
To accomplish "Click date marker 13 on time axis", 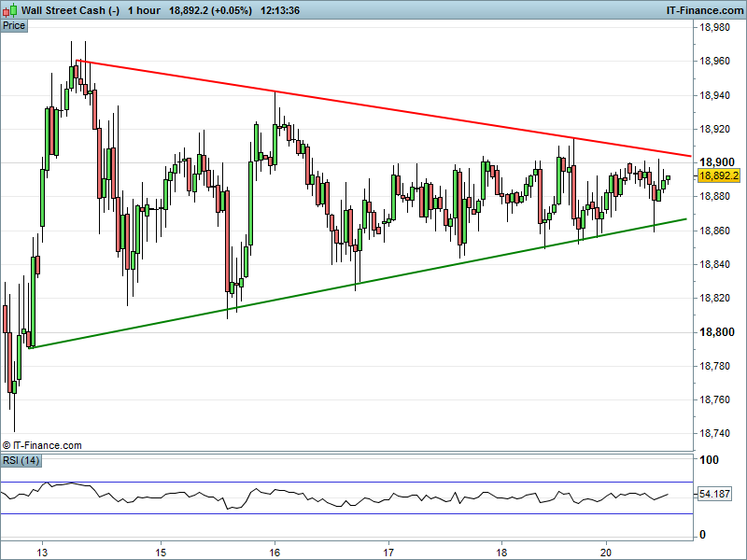I will point(42,553).
